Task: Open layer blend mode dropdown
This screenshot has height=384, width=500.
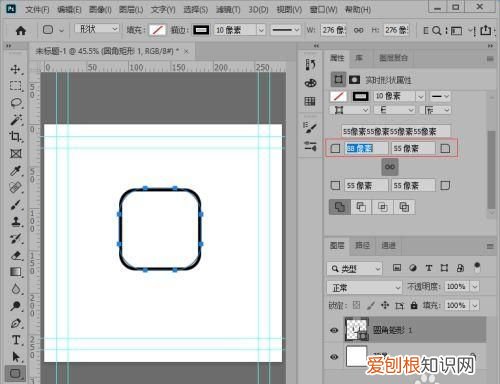Action: point(365,287)
